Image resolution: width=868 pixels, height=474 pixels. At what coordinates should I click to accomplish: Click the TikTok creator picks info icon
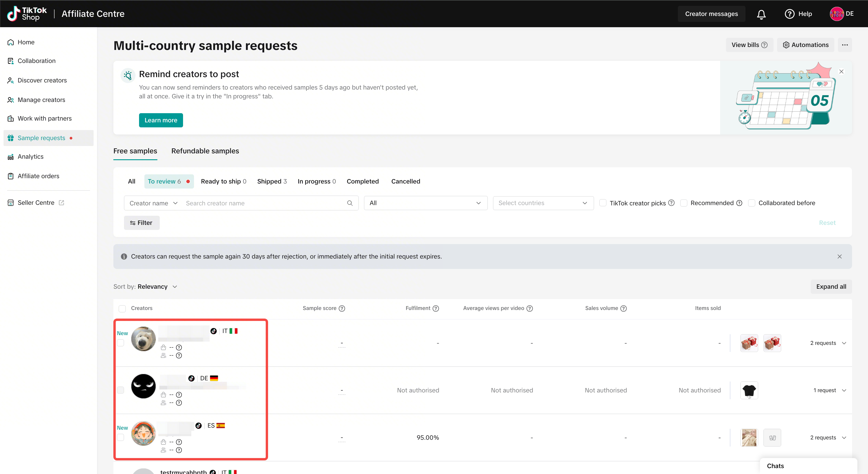pos(671,203)
